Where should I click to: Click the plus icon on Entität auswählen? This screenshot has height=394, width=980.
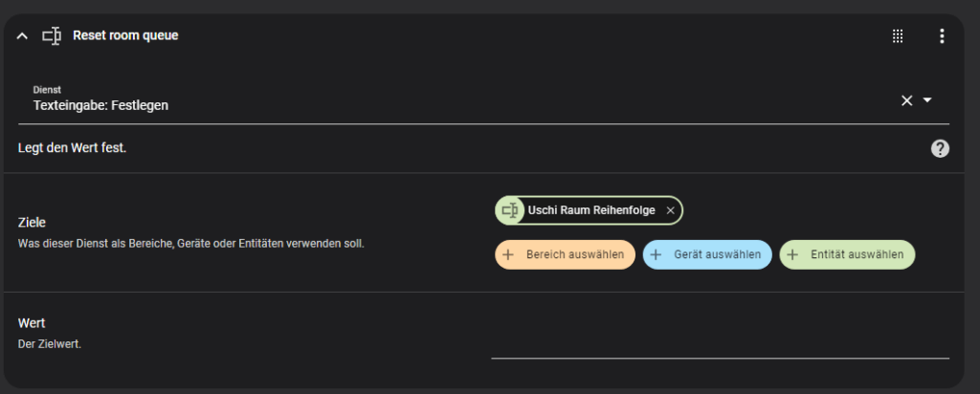(792, 254)
